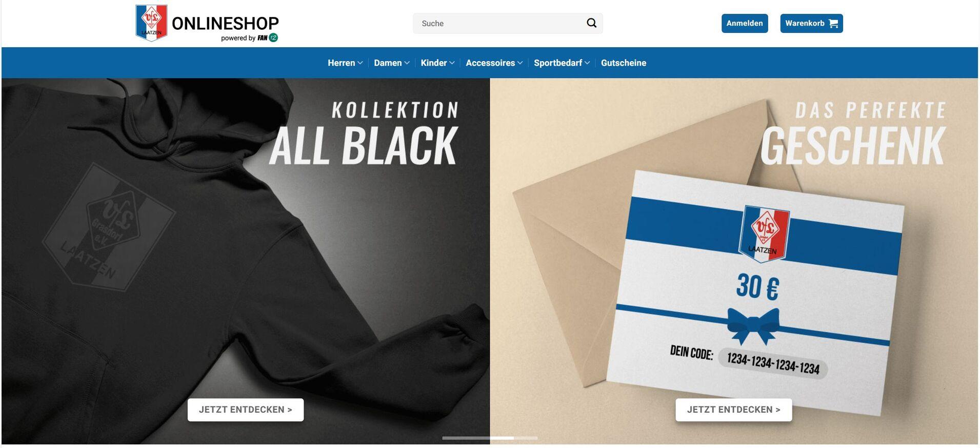Click Jetzt Entdecken under Geschenk banner
The width and height of the screenshot is (980, 448).
(x=734, y=410)
